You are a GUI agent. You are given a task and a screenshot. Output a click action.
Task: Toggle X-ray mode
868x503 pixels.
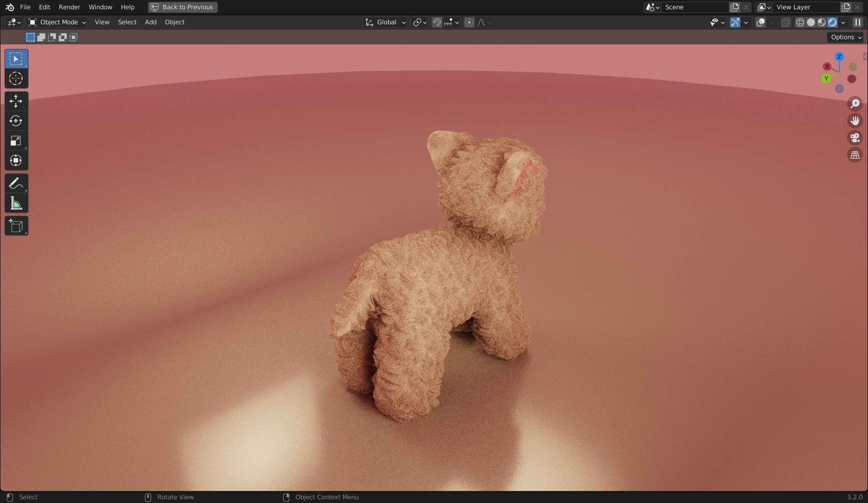click(x=786, y=22)
